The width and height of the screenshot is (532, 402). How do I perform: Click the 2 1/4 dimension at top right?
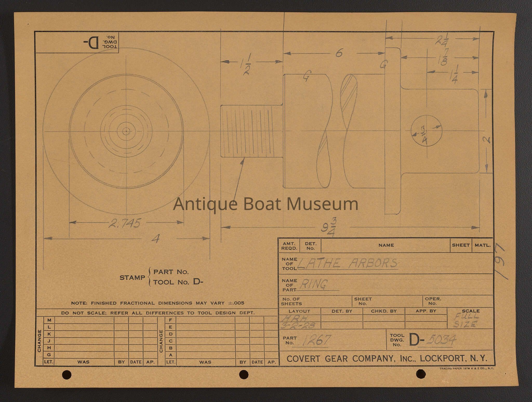pyautogui.click(x=441, y=40)
